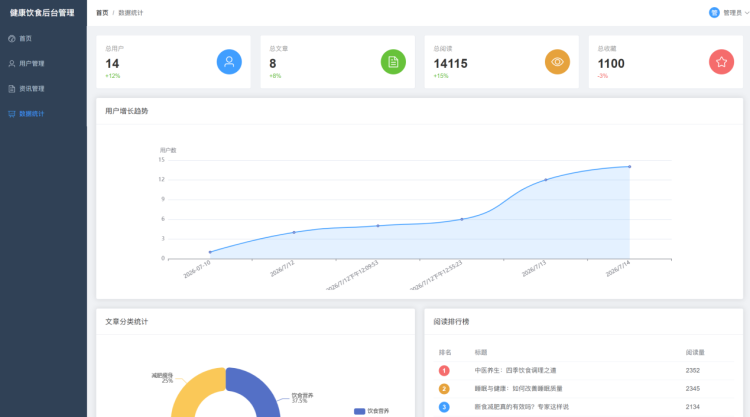Click the +15% growth label
The width and height of the screenshot is (750, 417).
point(441,76)
